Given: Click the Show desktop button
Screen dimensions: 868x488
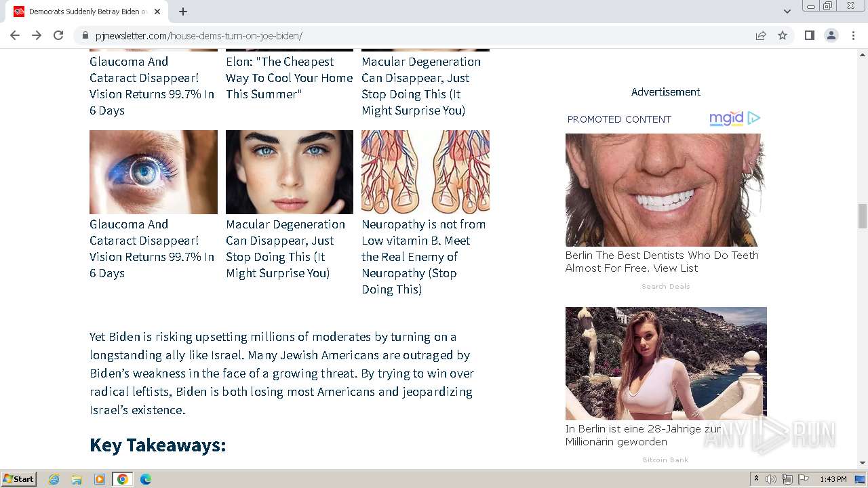Looking at the screenshot, I should [860, 479].
